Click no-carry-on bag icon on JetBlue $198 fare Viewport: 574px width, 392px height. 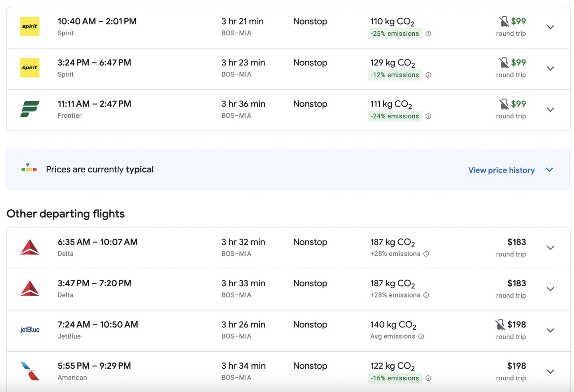tap(500, 325)
